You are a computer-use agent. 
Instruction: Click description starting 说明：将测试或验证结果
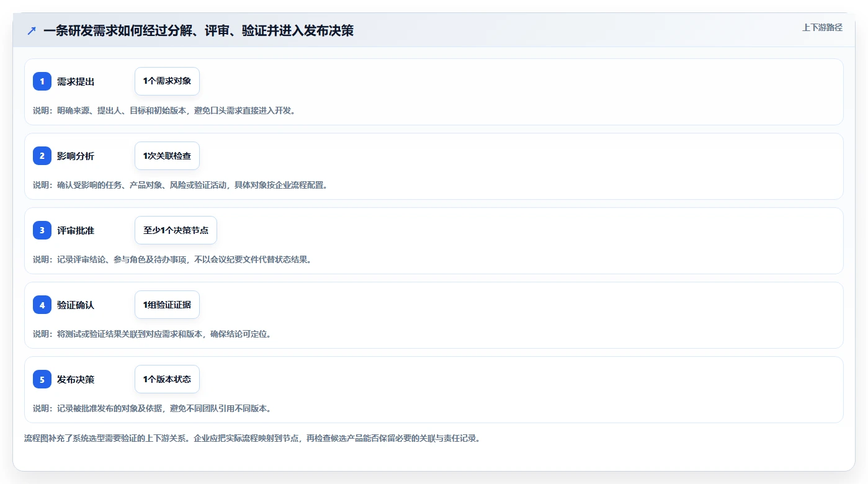(x=154, y=334)
